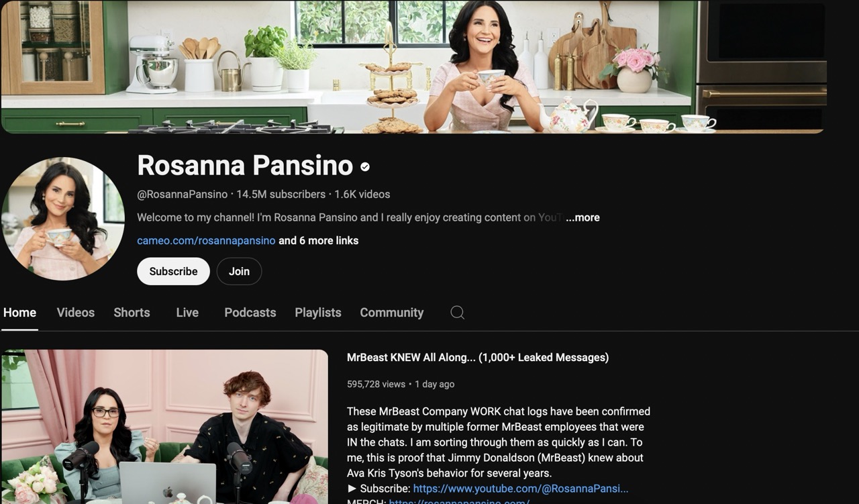This screenshot has width=859, height=504.
Task: Open Rosanna Pansino's round profile picture
Action: 63,218
